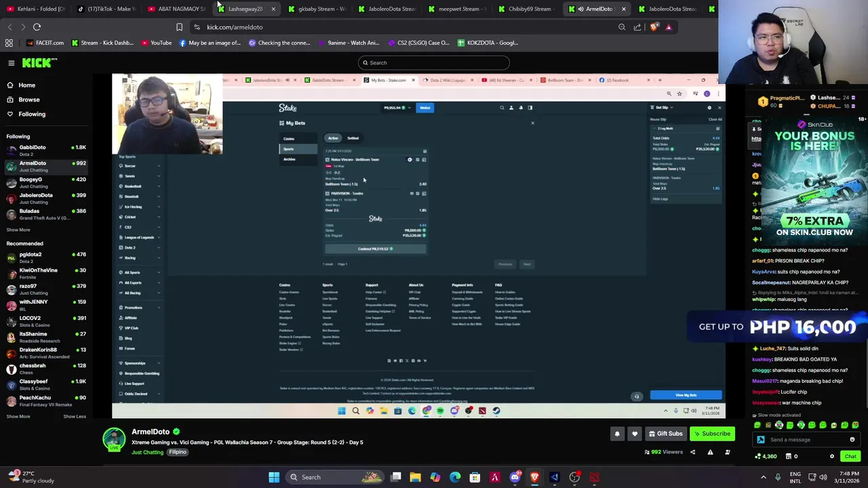
Task: Report the stream with the warning icon
Action: pos(710,452)
